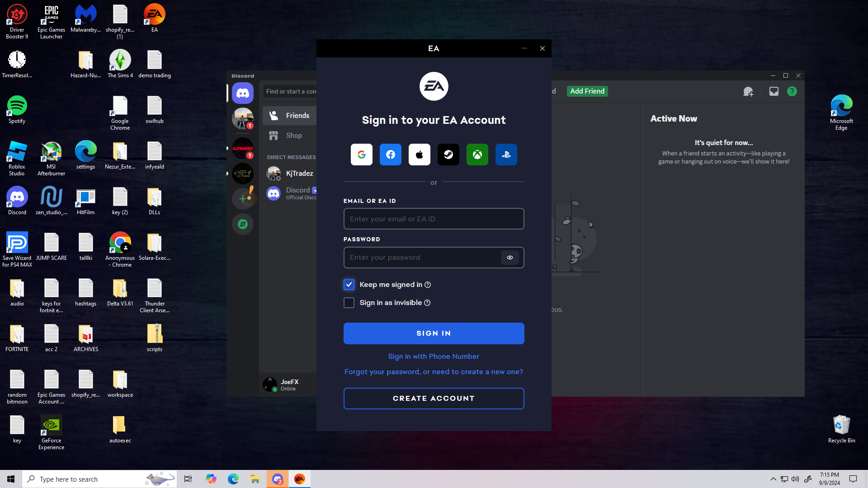868x488 pixels.
Task: Select Apple sign-in button
Action: coord(419,155)
